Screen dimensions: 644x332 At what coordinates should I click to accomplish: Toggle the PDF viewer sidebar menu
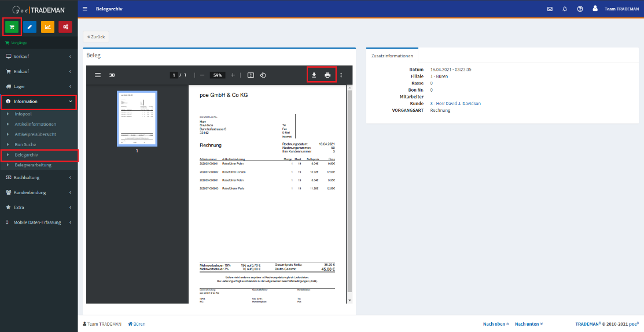coord(98,75)
